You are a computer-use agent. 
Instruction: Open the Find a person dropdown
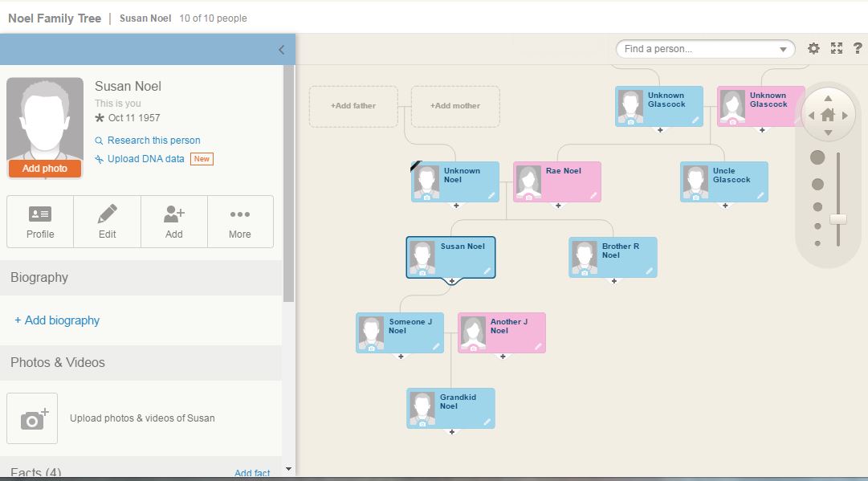(x=783, y=50)
